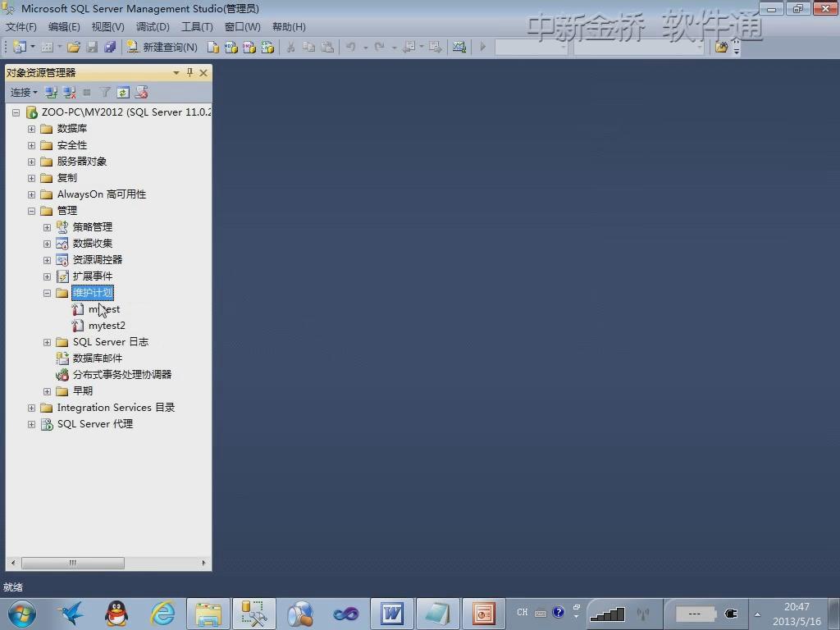Viewport: 840px width, 630px height.
Task: Click the Delete script icon in Object Explorer
Action: point(141,93)
